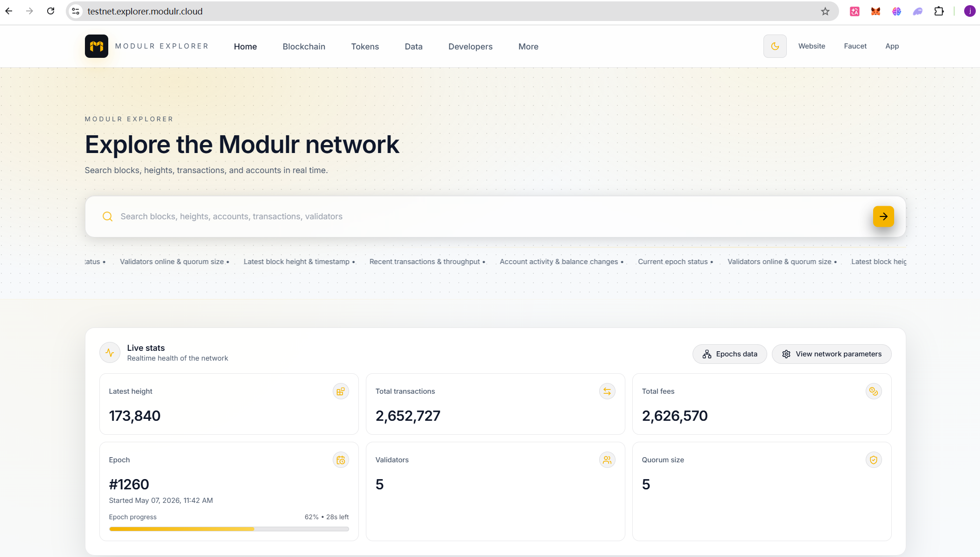The width and height of the screenshot is (980, 557).
Task: Click the Total fees coins icon
Action: click(874, 391)
